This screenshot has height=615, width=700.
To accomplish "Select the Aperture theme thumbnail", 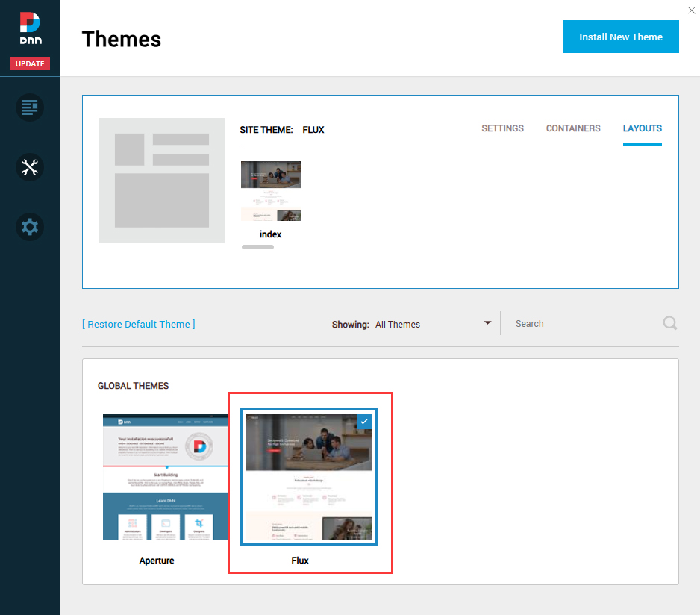I will [165, 477].
